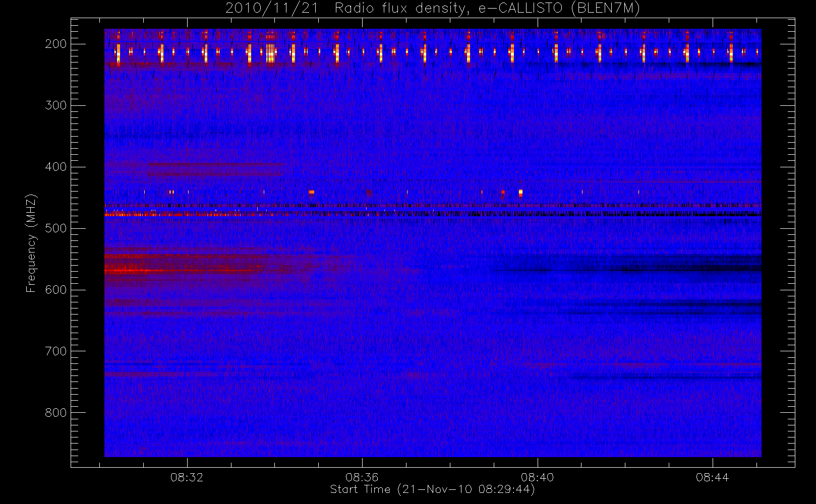Click the 800 frequency tick label
Image resolution: width=816 pixels, height=504 pixels.
(x=56, y=413)
